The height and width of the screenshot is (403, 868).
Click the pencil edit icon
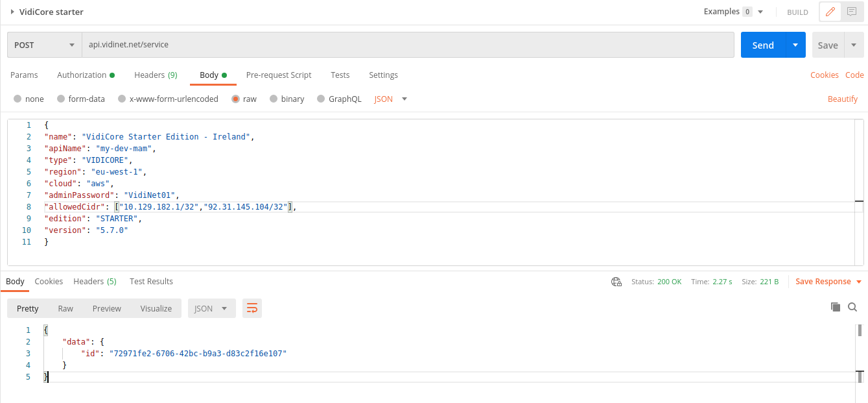(830, 12)
